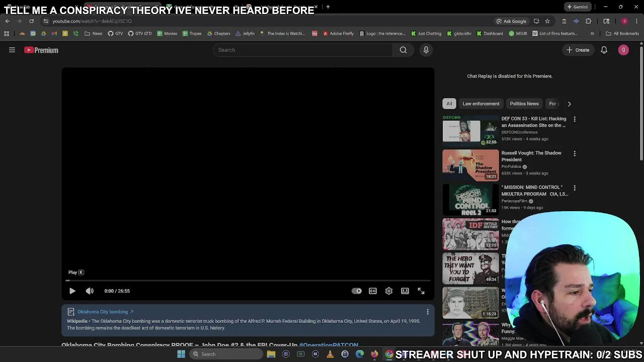The width and height of the screenshot is (644, 362).
Task: Open options for the DEF CON 33 video
Action: click(575, 119)
